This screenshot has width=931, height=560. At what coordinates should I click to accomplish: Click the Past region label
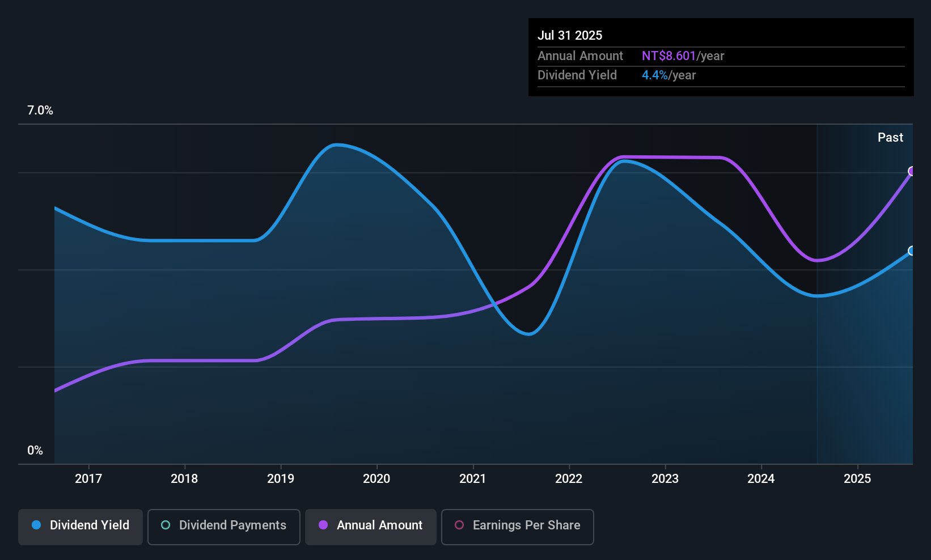pos(890,137)
